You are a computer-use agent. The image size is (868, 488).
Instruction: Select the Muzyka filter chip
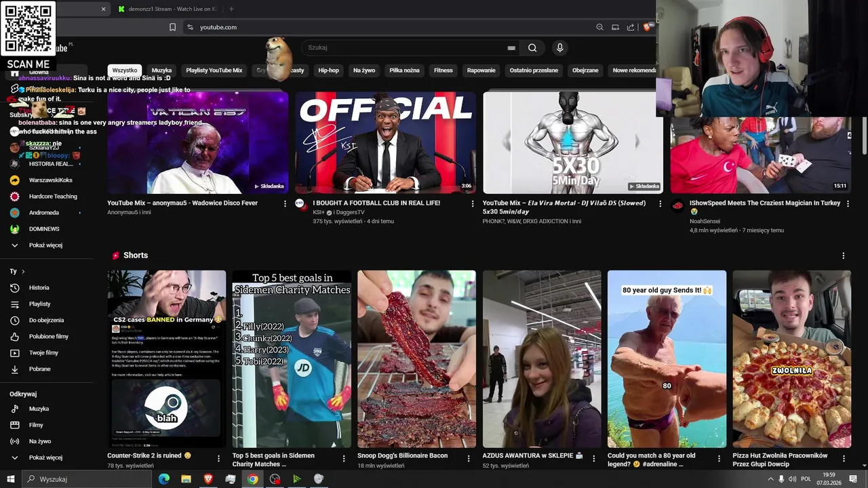pyautogui.click(x=161, y=70)
